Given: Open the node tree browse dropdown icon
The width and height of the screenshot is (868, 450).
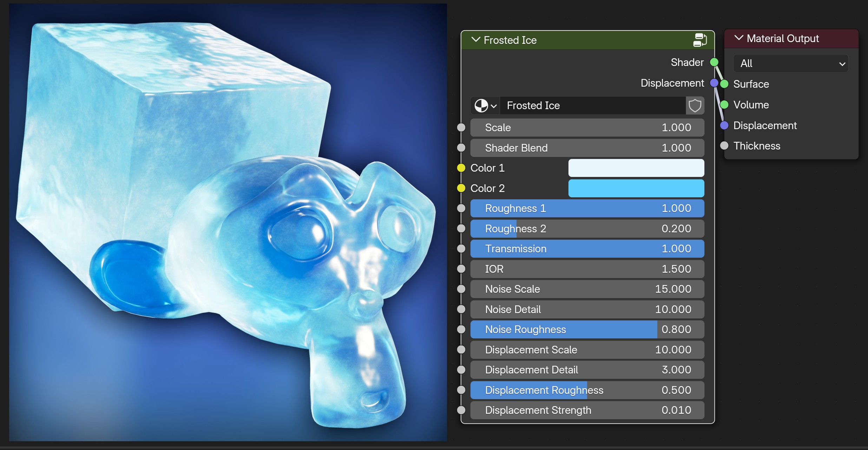Looking at the screenshot, I should (485, 105).
